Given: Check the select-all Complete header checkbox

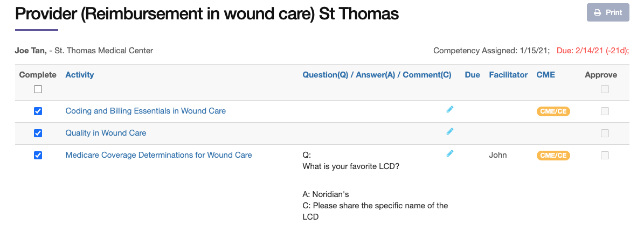Looking at the screenshot, I should click(x=38, y=89).
